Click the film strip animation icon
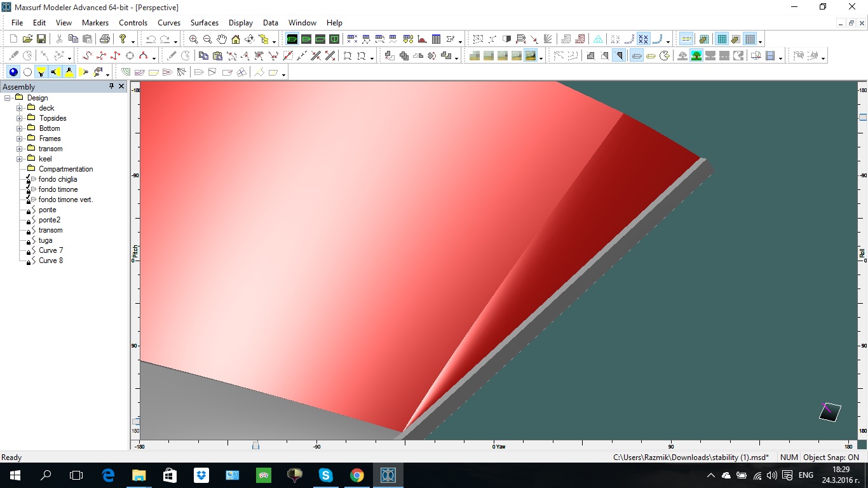Viewport: 868px width, 488px height. tap(770, 56)
